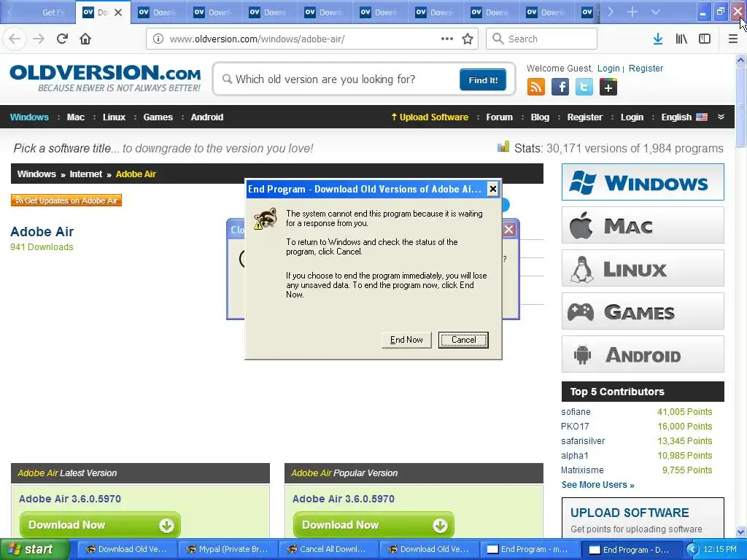Screen dimensions: 747x560
Task: Open contributor sofiane's profile
Action: pos(576,412)
